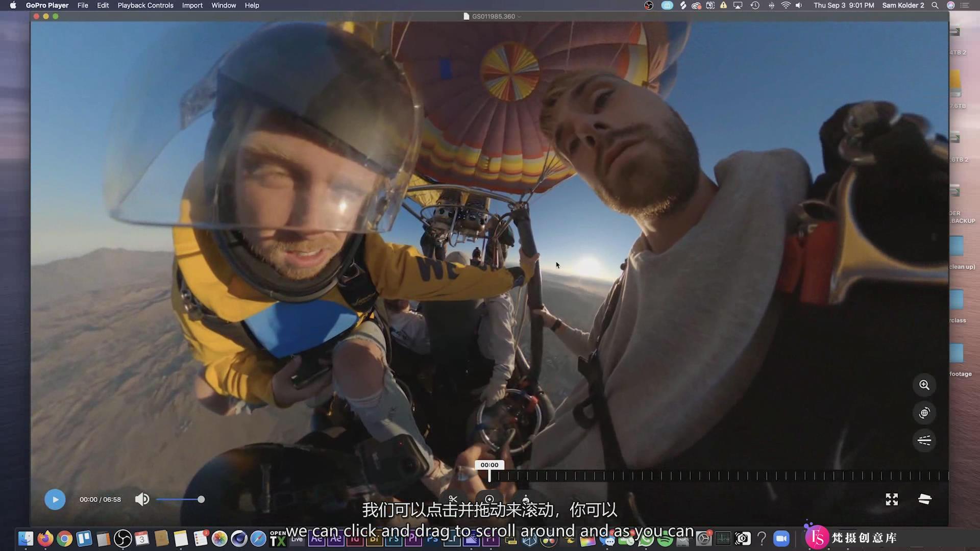This screenshot has height=551, width=980.
Task: Click the fullscreen toggle icon
Action: coord(891,499)
